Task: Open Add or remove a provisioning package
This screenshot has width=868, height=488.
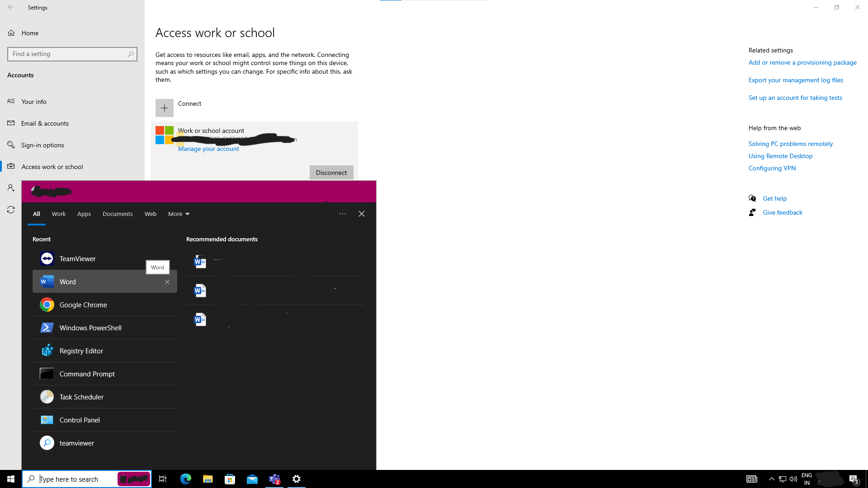Action: pos(802,62)
